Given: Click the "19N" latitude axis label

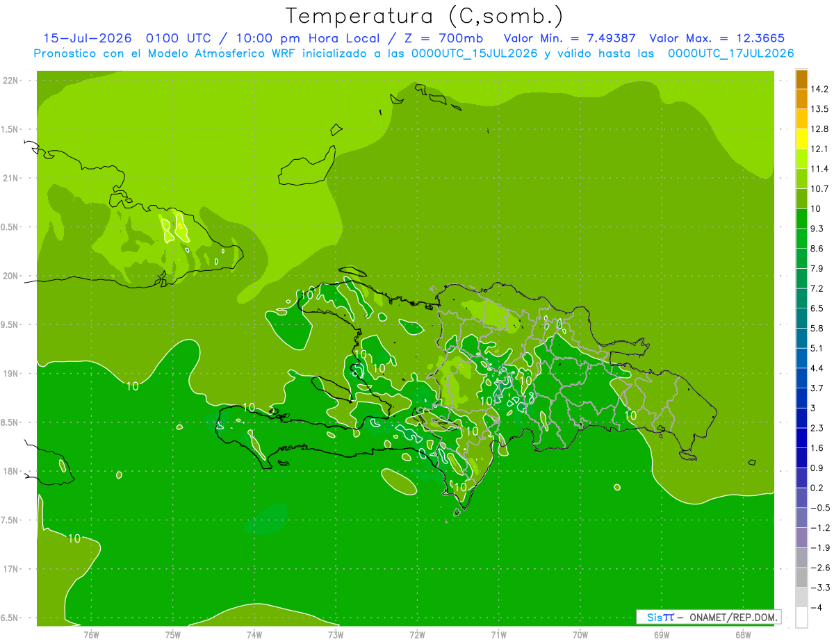Looking at the screenshot, I should [10, 374].
